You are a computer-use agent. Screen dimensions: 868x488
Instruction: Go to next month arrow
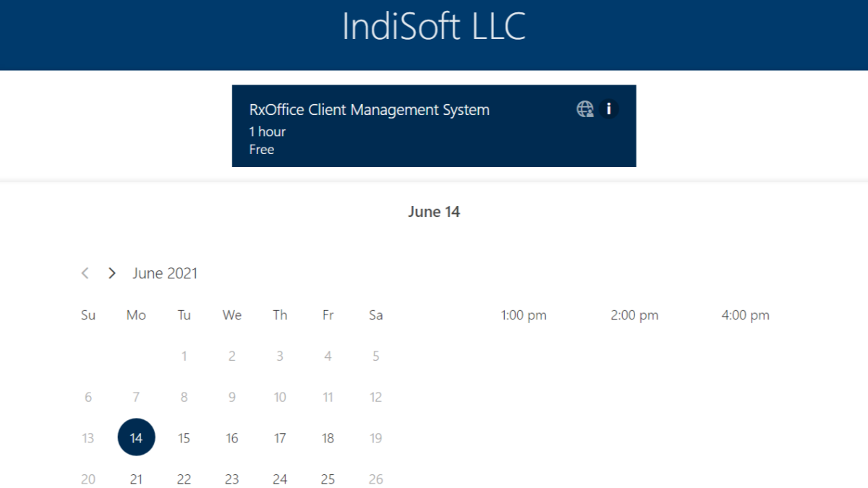[111, 273]
